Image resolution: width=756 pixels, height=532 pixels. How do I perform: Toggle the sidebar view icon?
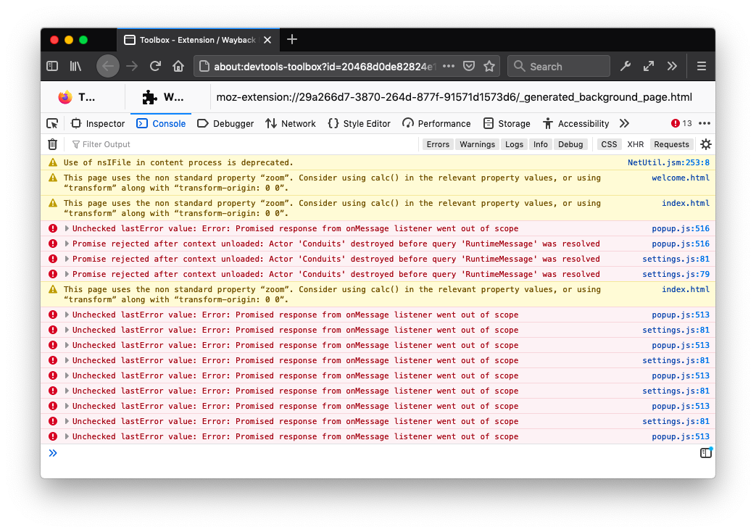coord(52,66)
